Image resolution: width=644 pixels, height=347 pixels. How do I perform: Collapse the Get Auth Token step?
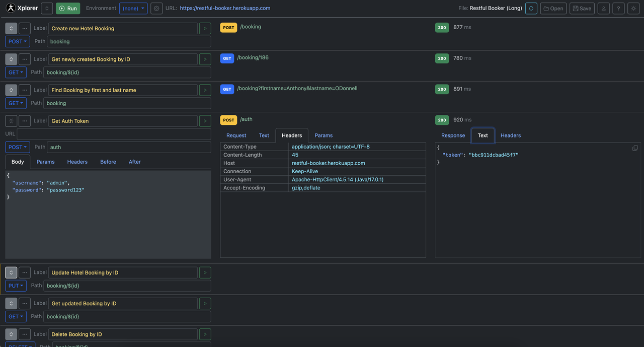click(x=11, y=121)
